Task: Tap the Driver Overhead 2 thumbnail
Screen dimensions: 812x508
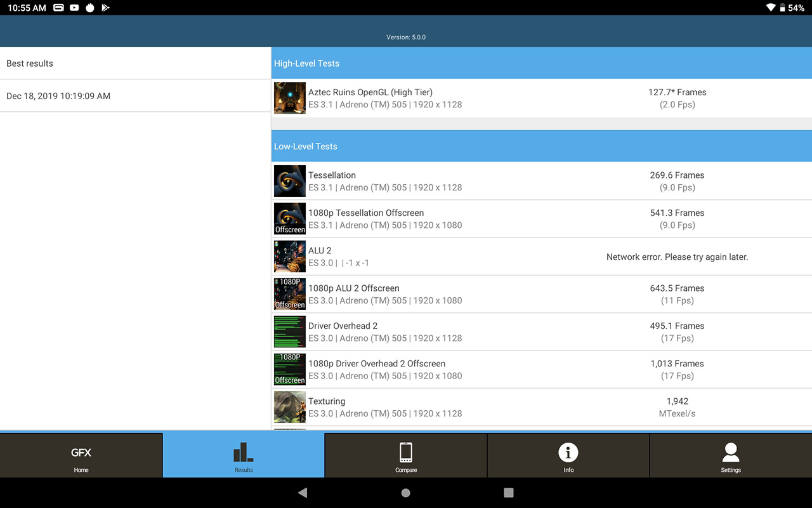Action: coord(290,332)
